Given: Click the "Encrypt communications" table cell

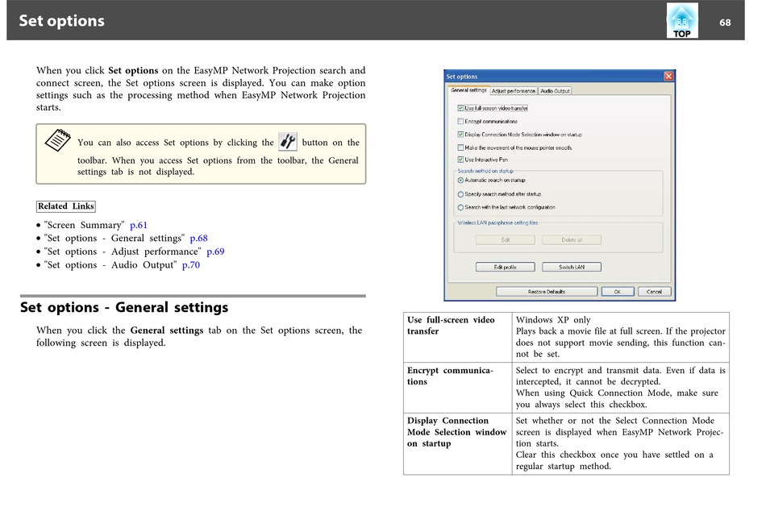Looking at the screenshot, I should (458, 388).
